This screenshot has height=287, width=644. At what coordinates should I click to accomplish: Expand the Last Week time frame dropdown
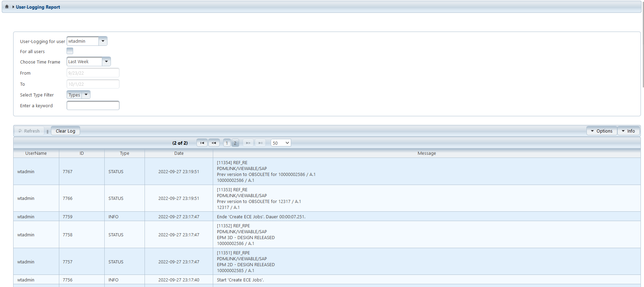coord(106,62)
